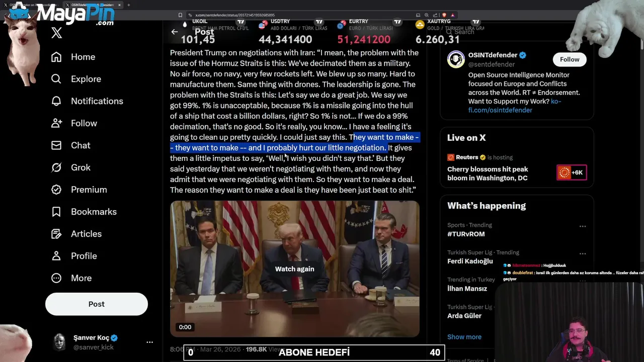Switch to the first browser tab
The image size is (644, 362).
[30, 5]
